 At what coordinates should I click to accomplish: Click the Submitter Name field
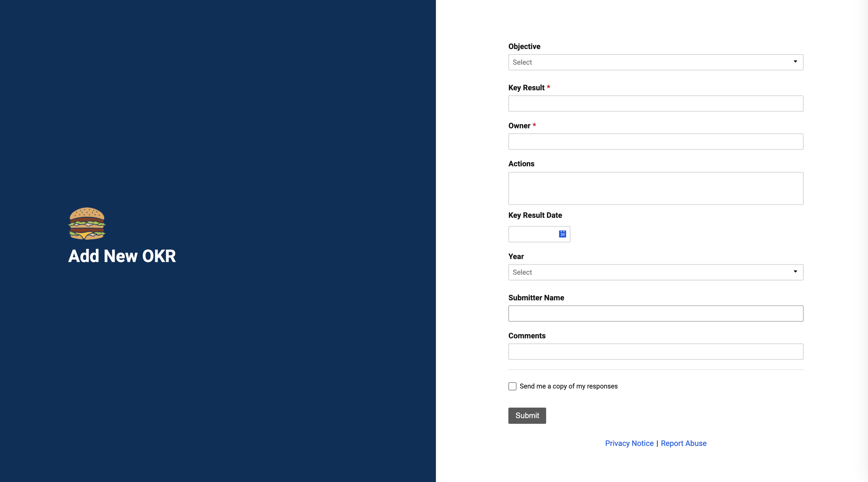[x=656, y=314]
